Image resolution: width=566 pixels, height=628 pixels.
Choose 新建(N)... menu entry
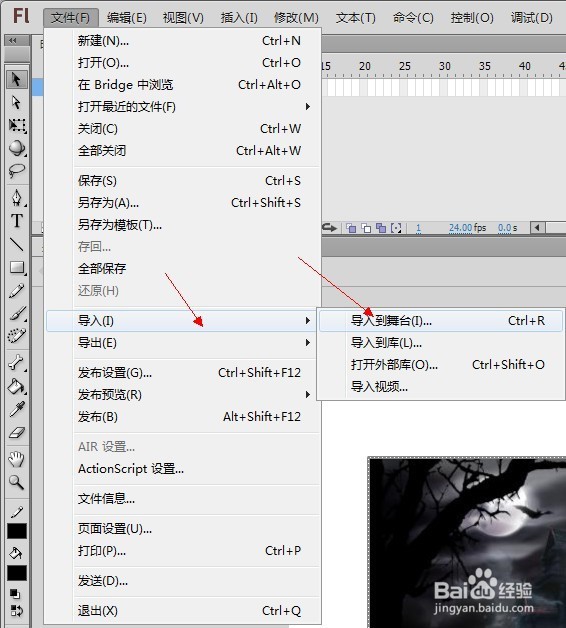[x=183, y=40]
